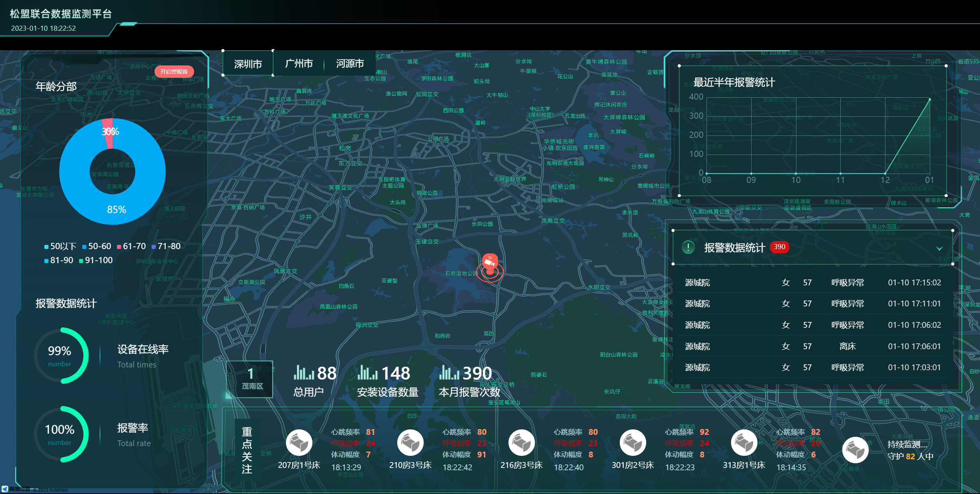Screen dimensions: 980x494
Task: Click the bar chart icon beside 88
Action: pos(303,373)
